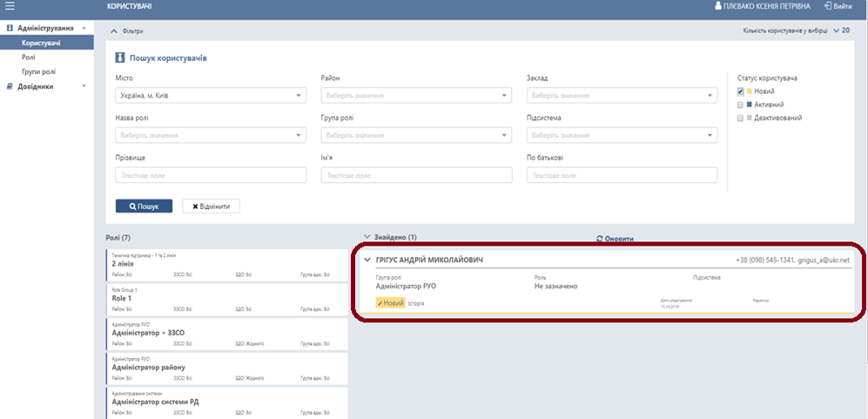The image size is (868, 419).
Task: Enable the Активний status checkbox
Action: (740, 105)
